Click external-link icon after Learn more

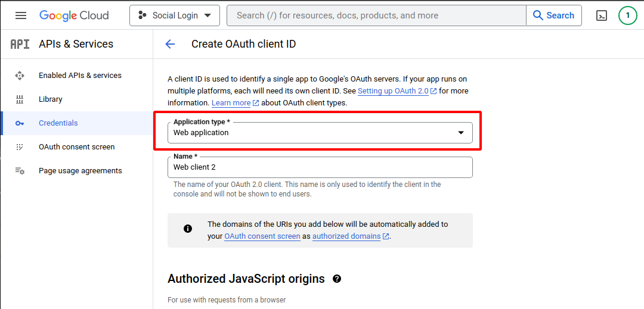click(255, 103)
